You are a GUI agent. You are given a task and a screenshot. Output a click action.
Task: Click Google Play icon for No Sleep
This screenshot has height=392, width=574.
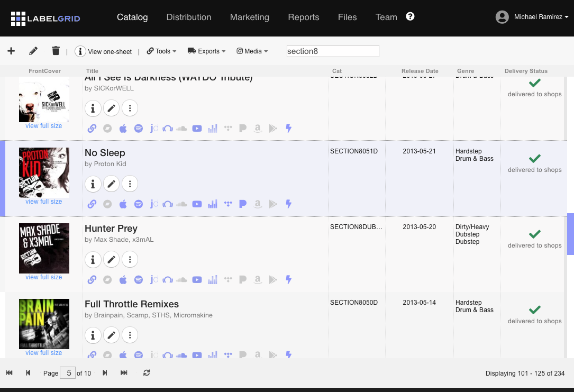click(273, 204)
